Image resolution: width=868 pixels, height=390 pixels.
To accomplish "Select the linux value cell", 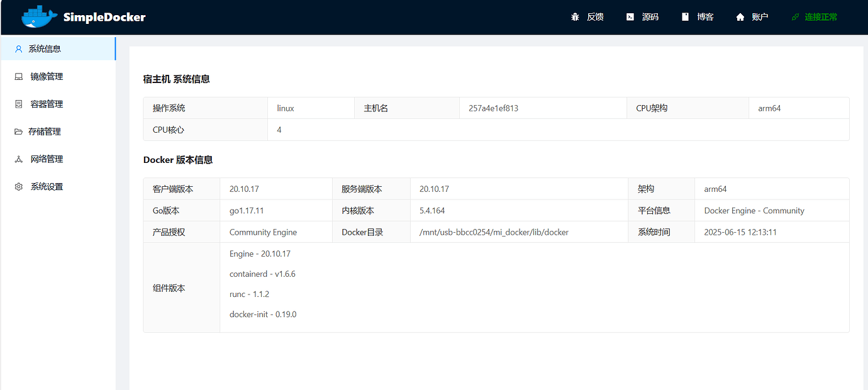I will click(x=311, y=108).
